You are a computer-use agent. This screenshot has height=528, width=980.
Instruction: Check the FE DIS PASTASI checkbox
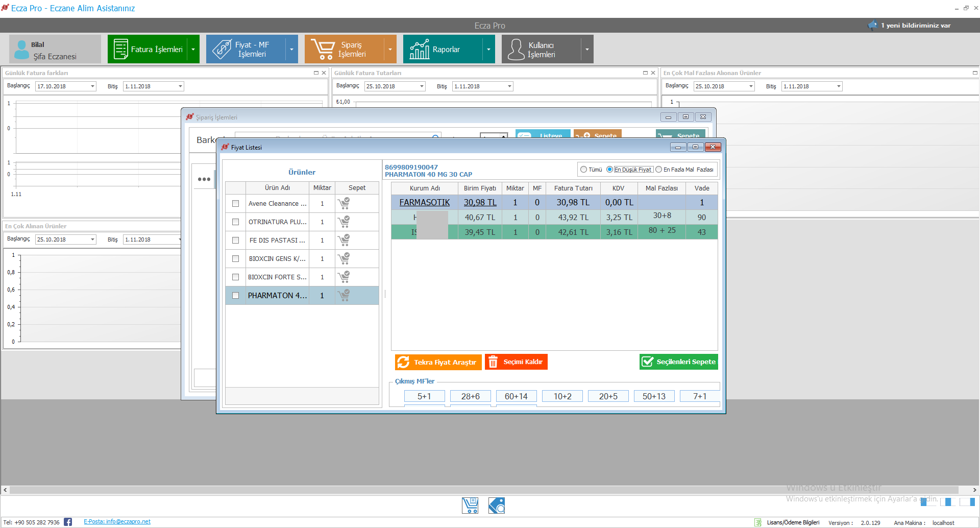coord(235,240)
